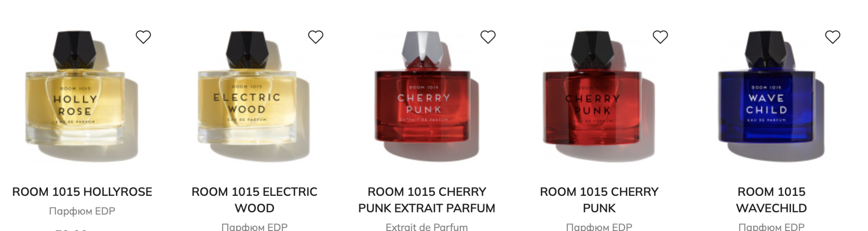Image resolution: width=868 pixels, height=231 pixels.
Task: Open ROOM 1015 ELECTRIC WOOD title link
Action: [254, 200]
